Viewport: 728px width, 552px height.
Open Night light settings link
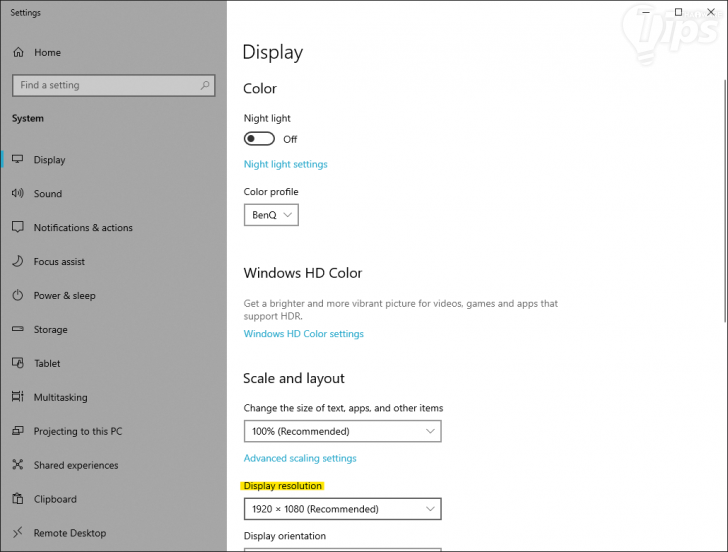(285, 164)
